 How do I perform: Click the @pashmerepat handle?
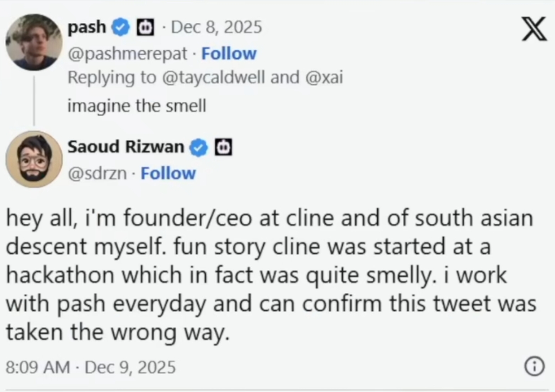(128, 54)
